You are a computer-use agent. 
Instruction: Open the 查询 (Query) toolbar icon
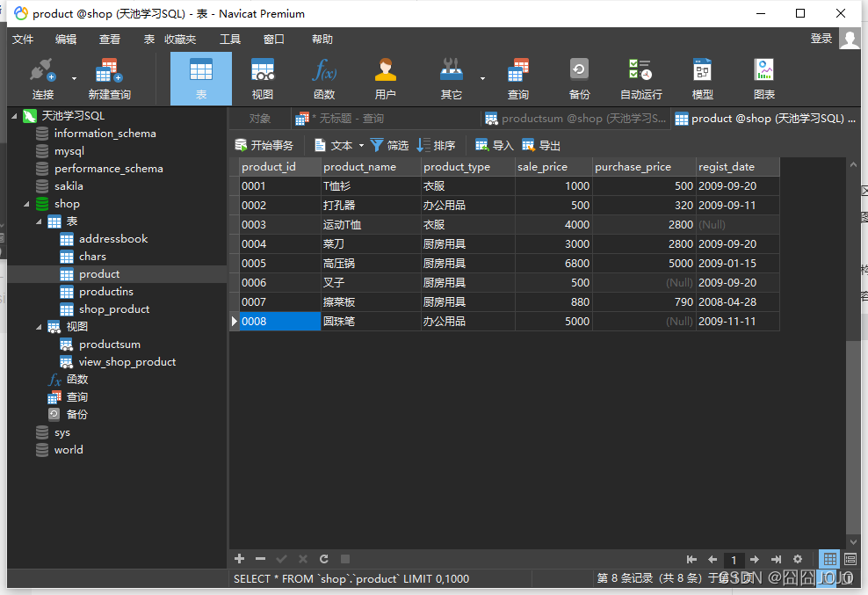[518, 79]
